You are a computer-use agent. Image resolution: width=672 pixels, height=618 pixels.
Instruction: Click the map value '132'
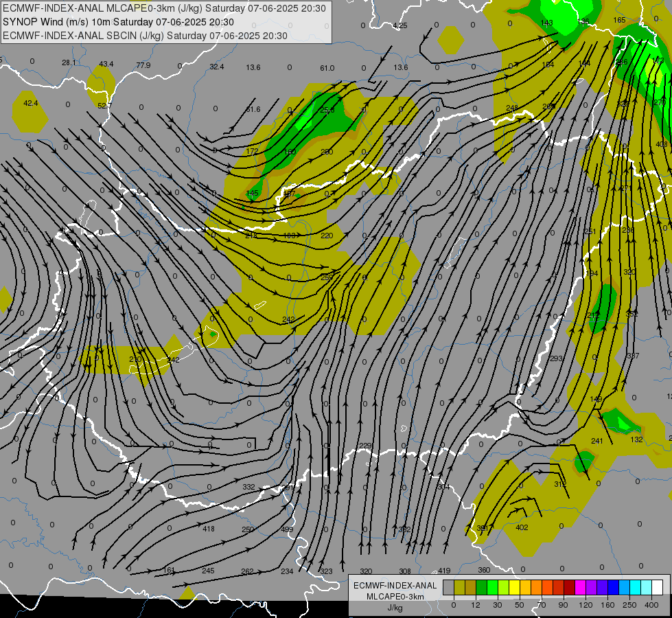point(637,439)
